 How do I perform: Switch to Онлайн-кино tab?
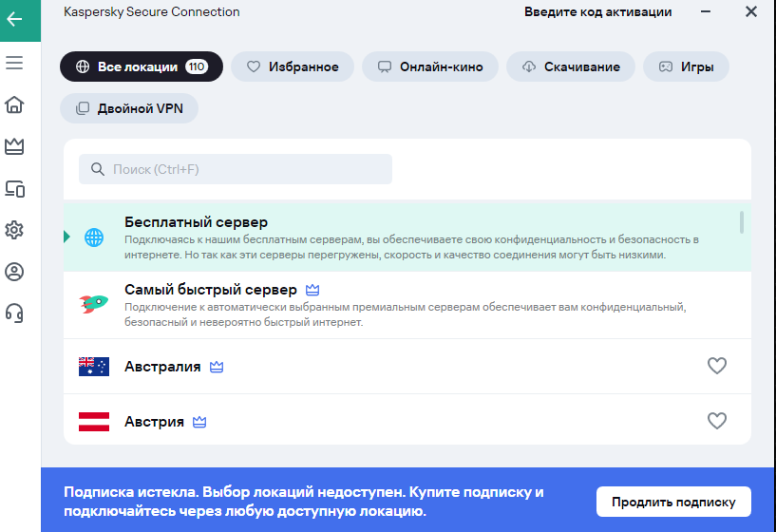pyautogui.click(x=430, y=66)
